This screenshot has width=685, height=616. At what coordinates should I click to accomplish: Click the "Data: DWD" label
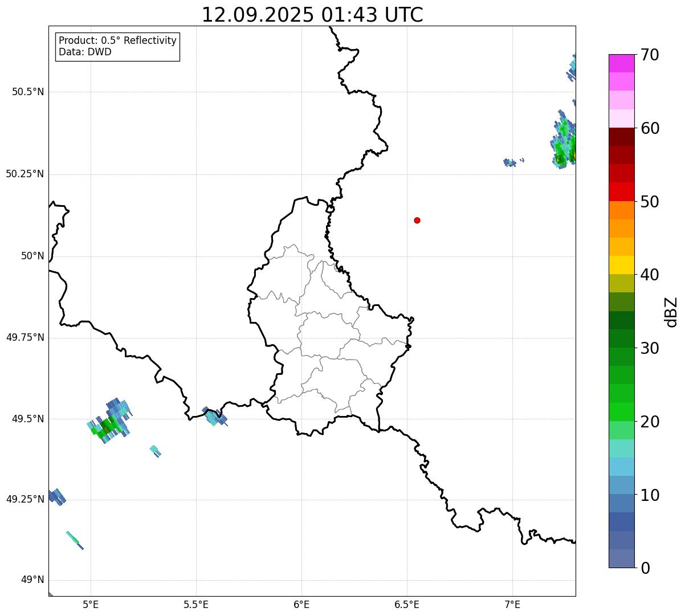pyautogui.click(x=85, y=52)
